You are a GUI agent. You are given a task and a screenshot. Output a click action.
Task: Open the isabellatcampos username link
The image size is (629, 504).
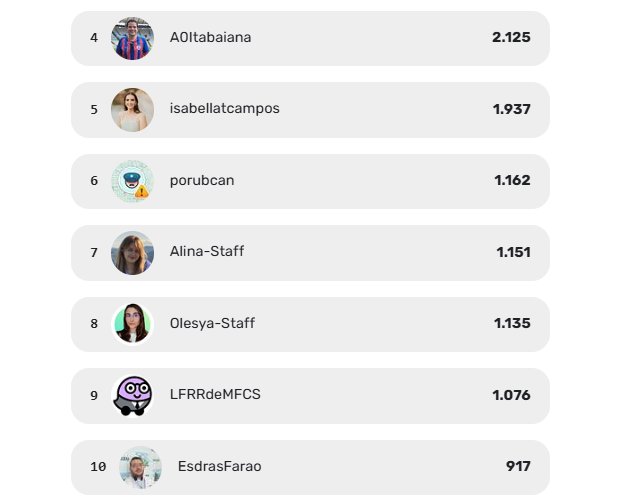click(x=225, y=108)
